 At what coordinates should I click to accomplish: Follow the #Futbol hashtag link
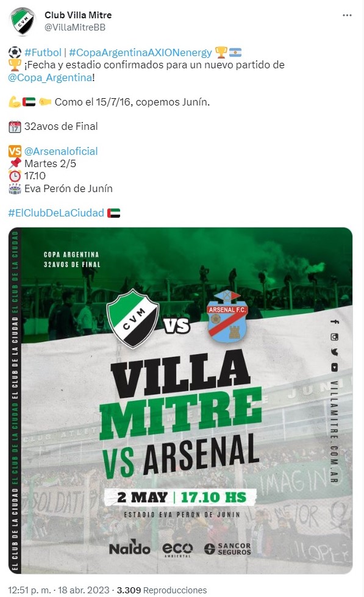pos(43,52)
